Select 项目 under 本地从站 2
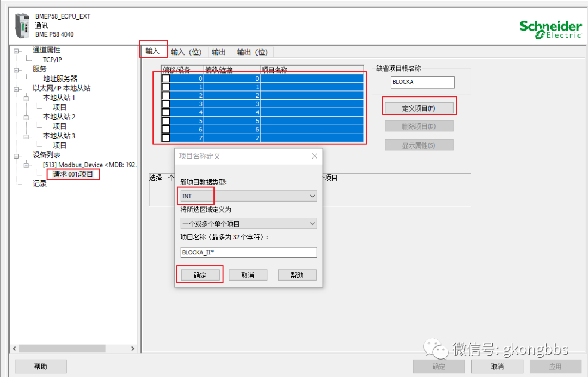The width and height of the screenshot is (588, 377). coord(60,126)
